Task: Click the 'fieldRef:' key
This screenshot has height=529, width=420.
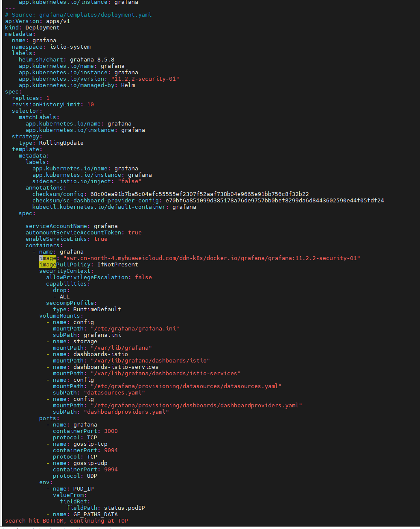Action: pyautogui.click(x=75, y=501)
